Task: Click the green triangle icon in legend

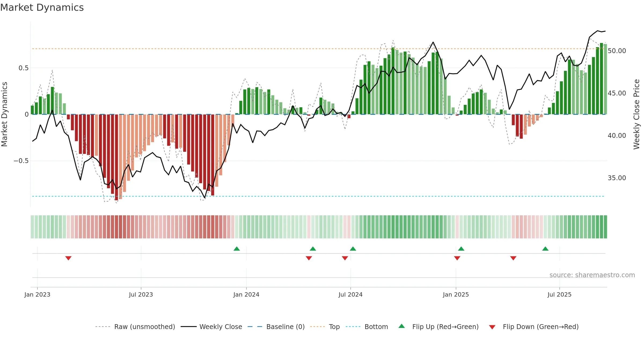Action: 402,326
